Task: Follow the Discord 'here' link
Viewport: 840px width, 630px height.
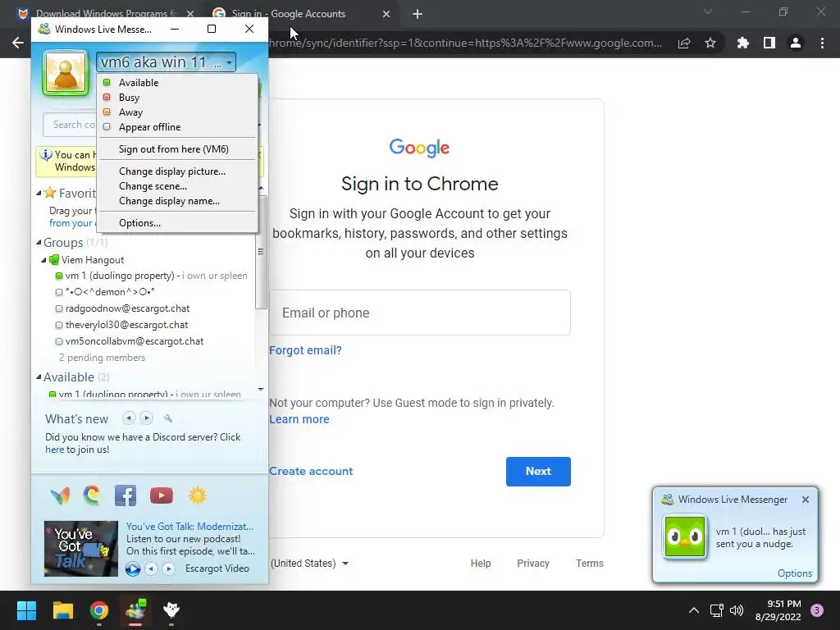Action: (x=55, y=450)
